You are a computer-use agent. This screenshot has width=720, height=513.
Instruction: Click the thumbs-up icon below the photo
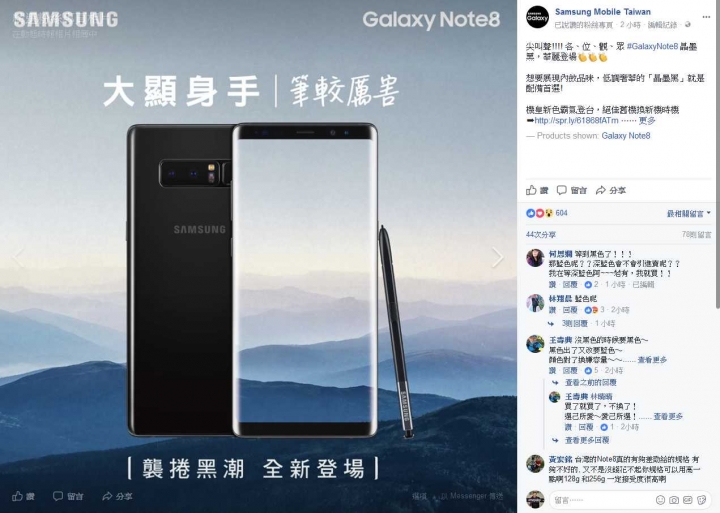click(17, 496)
